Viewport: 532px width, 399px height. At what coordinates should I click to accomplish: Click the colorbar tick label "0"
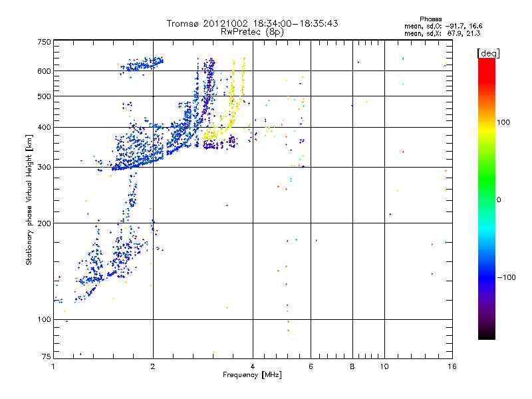499,200
